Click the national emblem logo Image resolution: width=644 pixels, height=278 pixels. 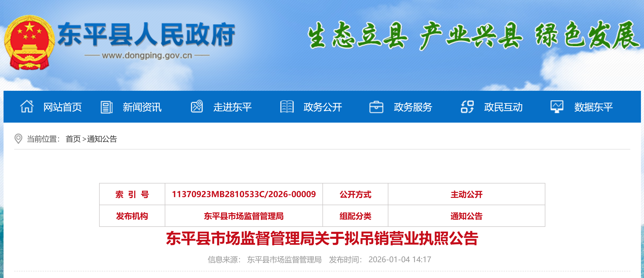tap(29, 42)
